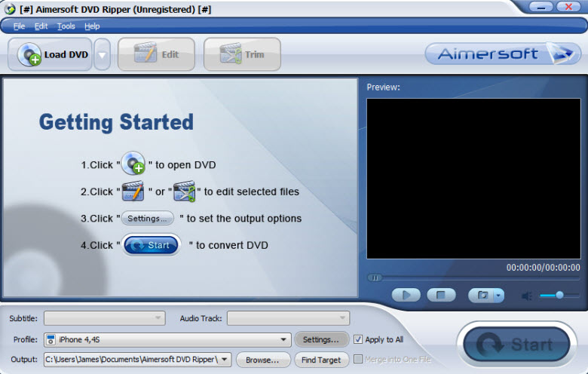Take a snapshot with the camera button
The width and height of the screenshot is (588, 374).
click(x=482, y=296)
